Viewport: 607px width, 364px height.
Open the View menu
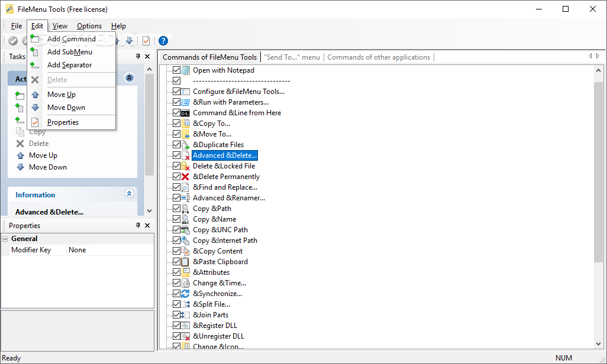tap(60, 26)
